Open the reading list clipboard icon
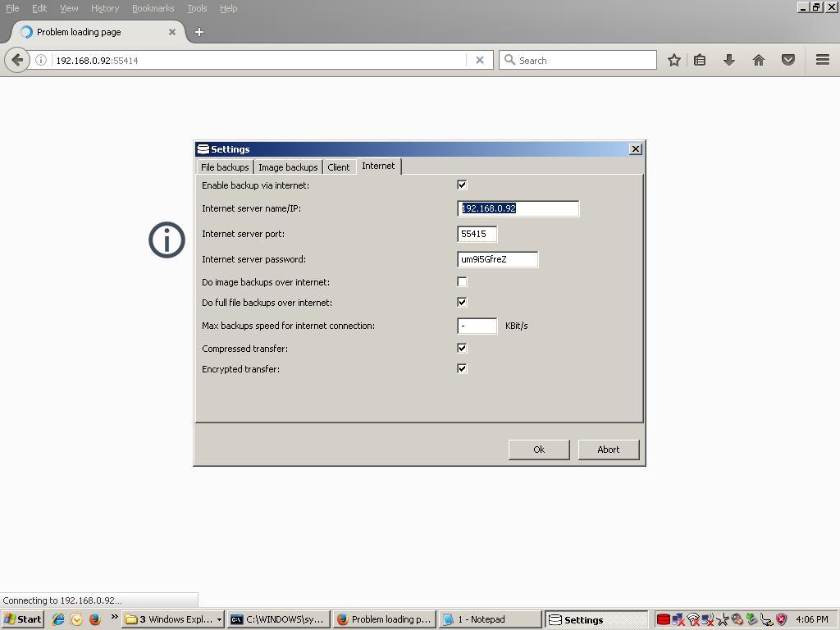840x630 pixels. (701, 59)
